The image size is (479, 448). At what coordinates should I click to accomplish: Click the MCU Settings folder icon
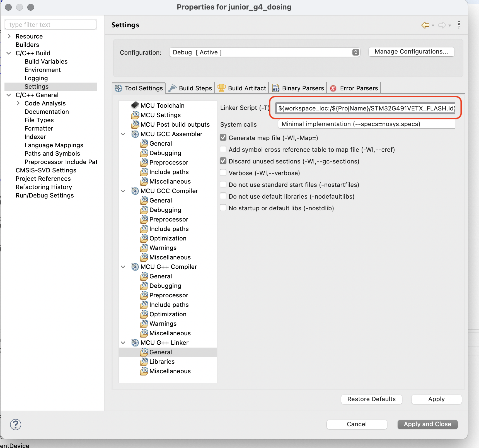pos(135,115)
